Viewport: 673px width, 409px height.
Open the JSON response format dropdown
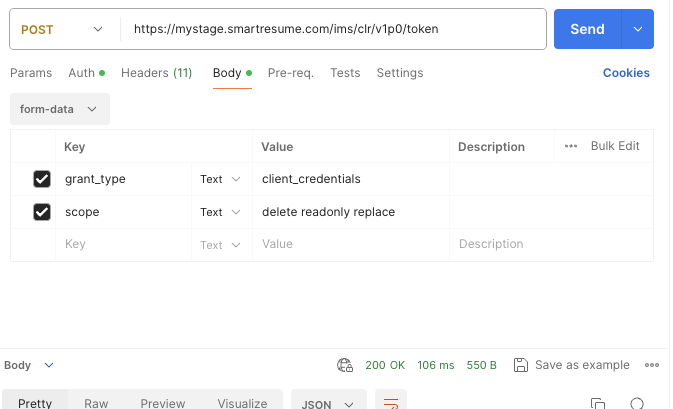point(328,403)
